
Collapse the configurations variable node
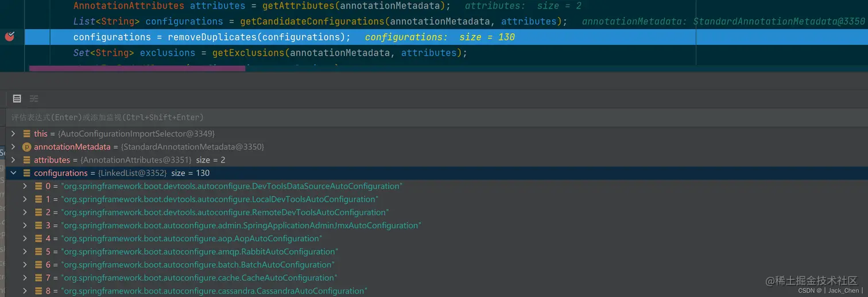pos(13,173)
